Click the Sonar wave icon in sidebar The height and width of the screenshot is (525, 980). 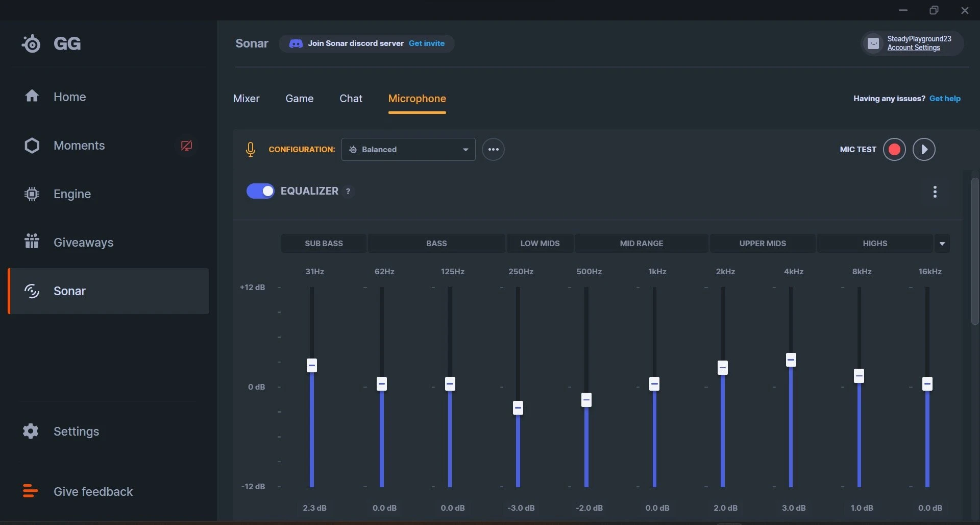[x=32, y=291]
